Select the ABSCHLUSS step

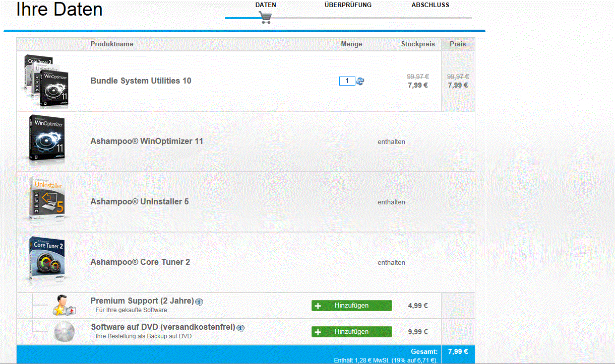pos(430,5)
